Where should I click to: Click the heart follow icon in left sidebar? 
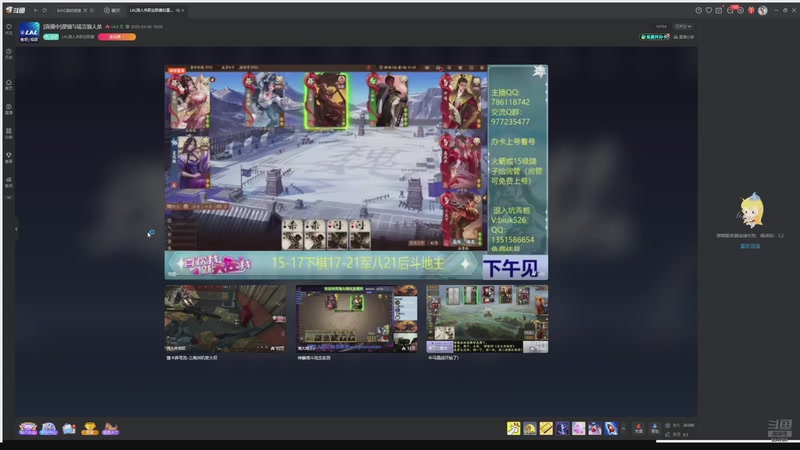[9, 29]
